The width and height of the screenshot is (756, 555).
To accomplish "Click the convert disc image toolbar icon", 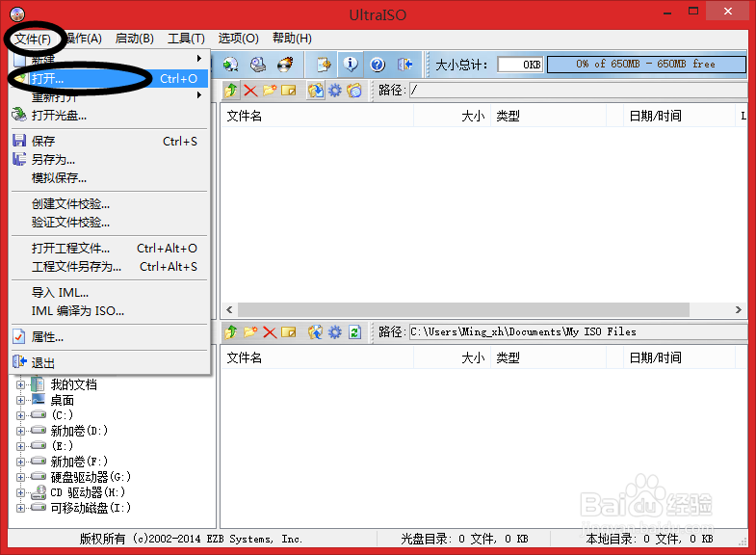I will coord(230,65).
